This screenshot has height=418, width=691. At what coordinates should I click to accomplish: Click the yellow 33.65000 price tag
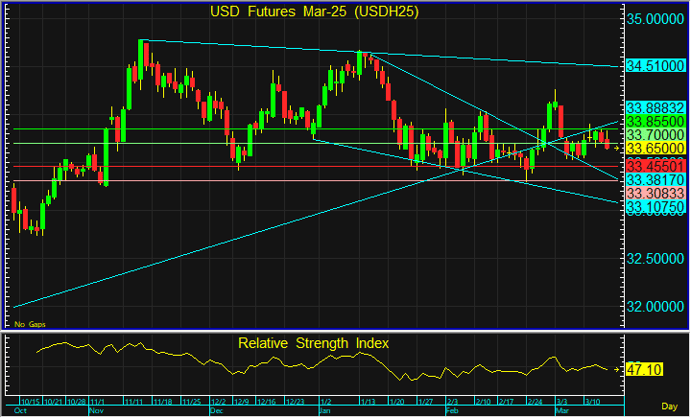655,147
